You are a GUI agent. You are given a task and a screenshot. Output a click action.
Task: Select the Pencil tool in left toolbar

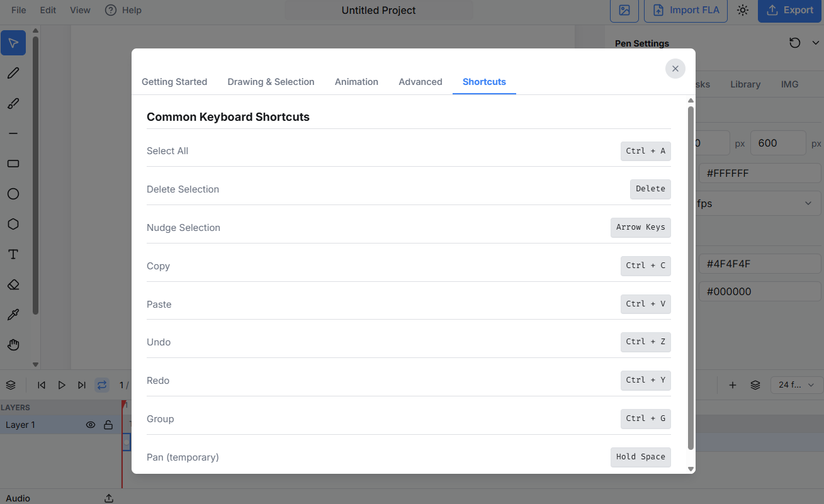(x=13, y=73)
